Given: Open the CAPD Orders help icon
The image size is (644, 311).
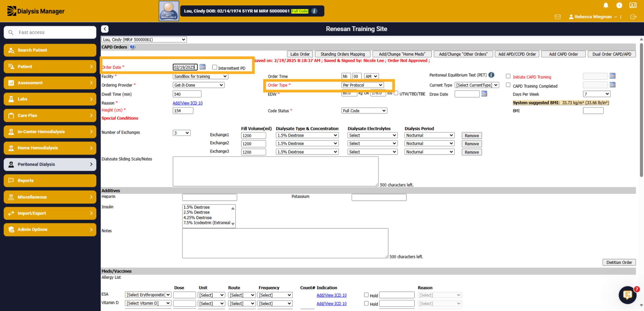Looking at the screenshot, I should click(x=132, y=47).
